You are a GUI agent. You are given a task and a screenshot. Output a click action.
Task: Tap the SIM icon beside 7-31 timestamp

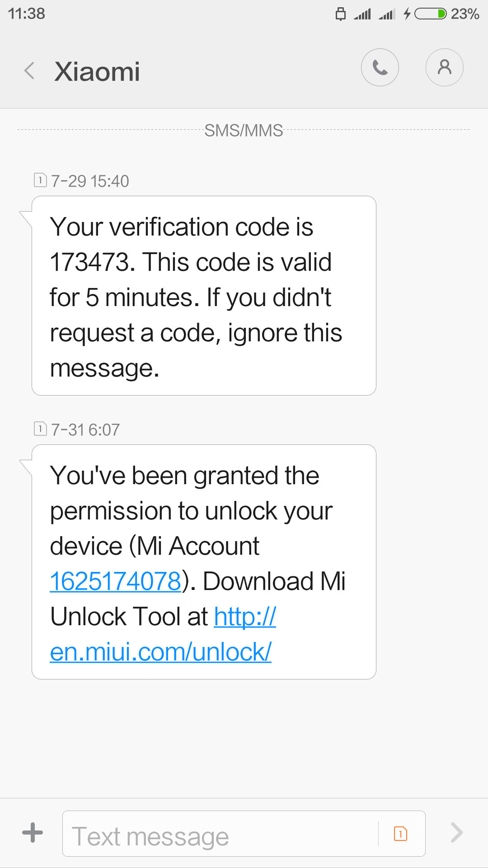tap(40, 428)
